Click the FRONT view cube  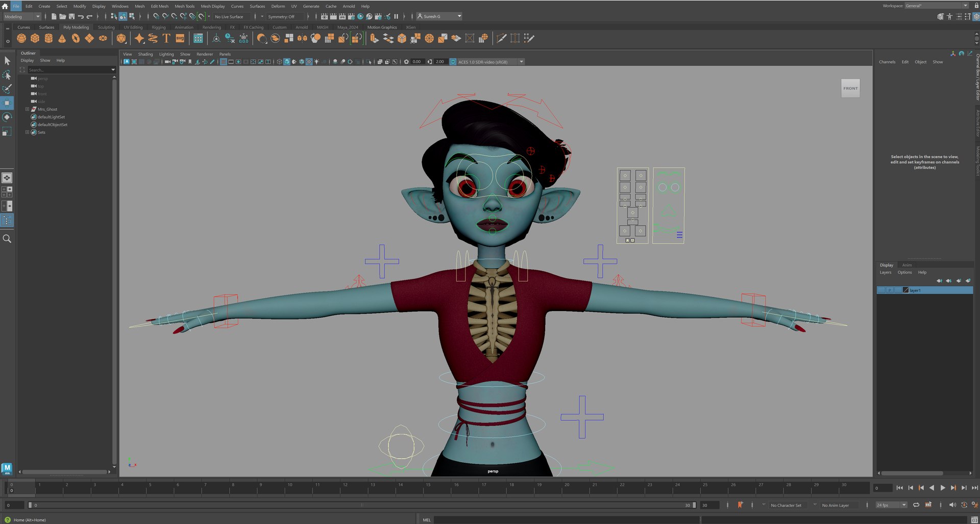click(x=850, y=88)
